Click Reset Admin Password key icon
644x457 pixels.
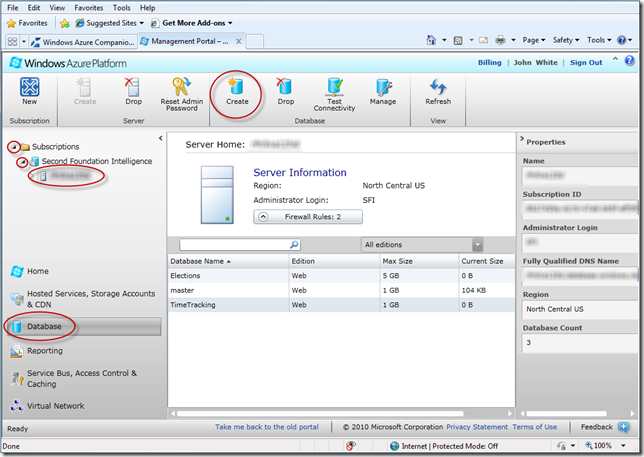click(x=181, y=87)
